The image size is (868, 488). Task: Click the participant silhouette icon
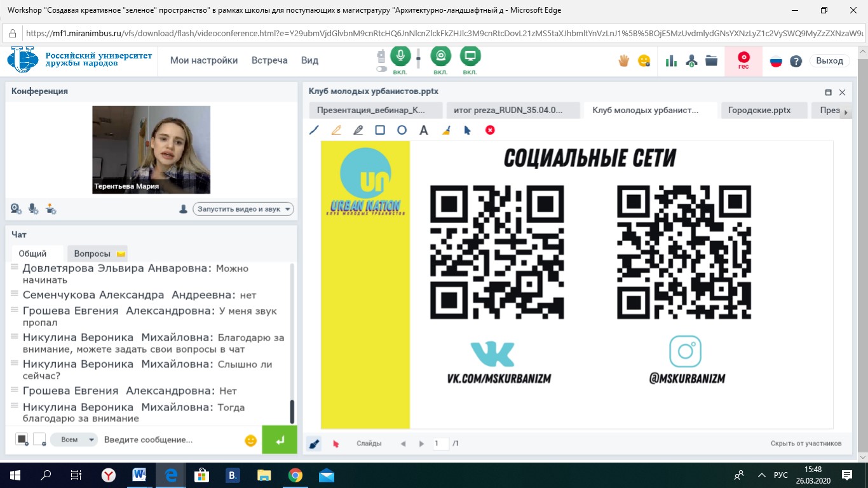click(184, 209)
